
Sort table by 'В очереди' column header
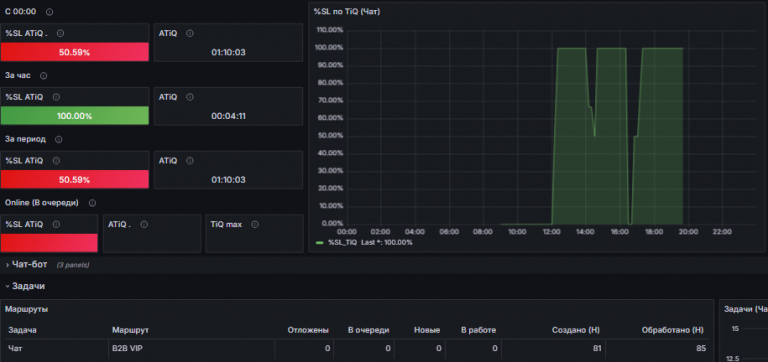click(369, 330)
